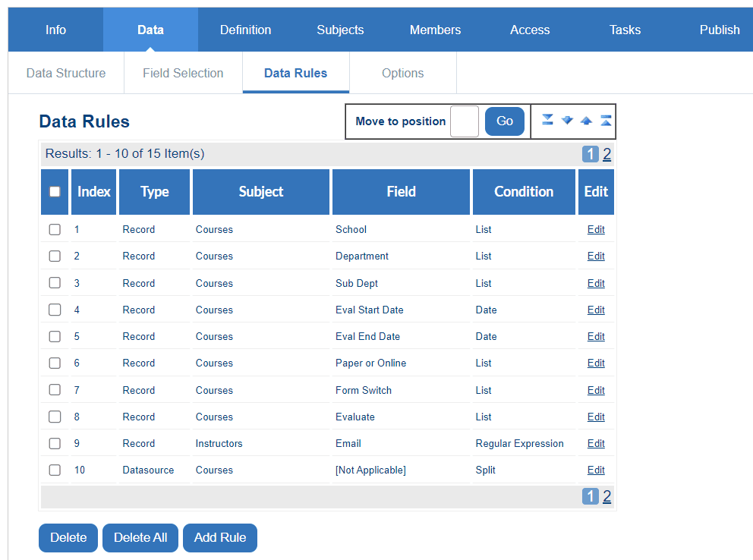Select page 1 in top pagination
The image size is (753, 560).
(x=591, y=154)
